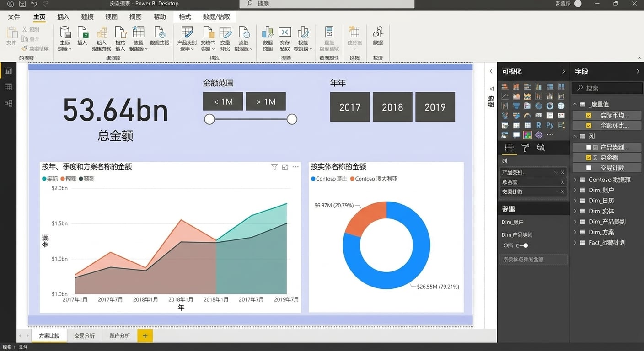Click the search box in the title bar

327,4
